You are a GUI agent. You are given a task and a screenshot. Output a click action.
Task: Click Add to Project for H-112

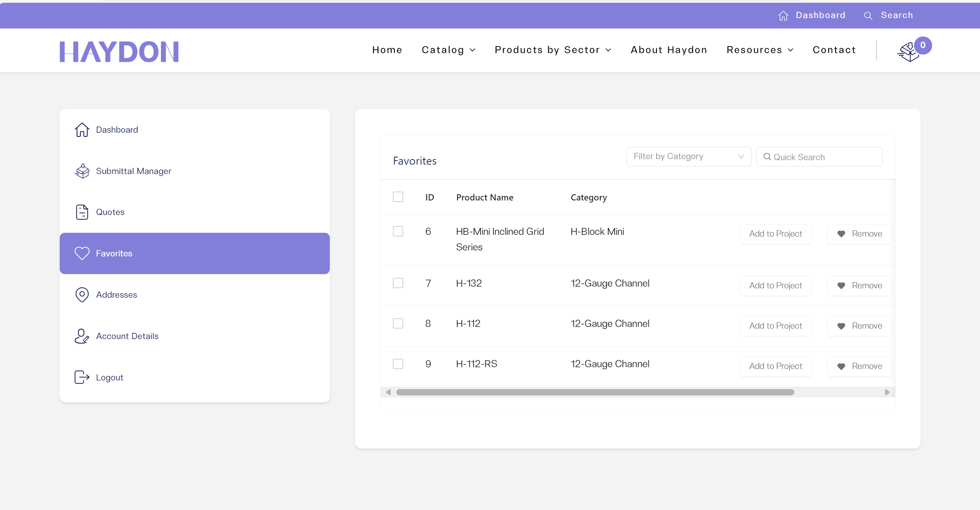pos(775,326)
